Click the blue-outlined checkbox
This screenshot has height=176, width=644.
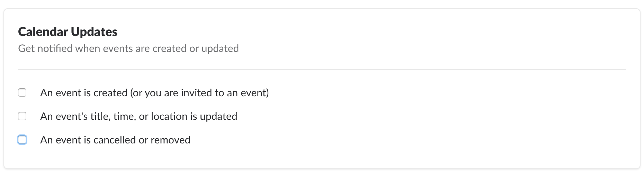pos(22,140)
